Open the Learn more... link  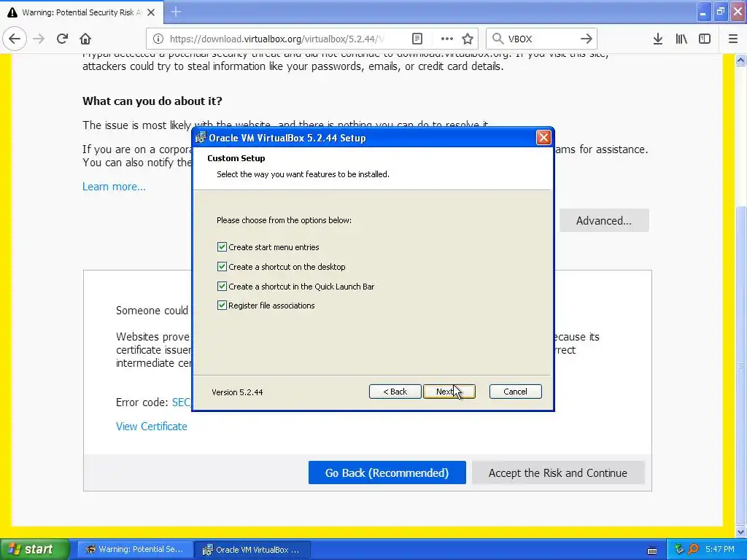(114, 186)
